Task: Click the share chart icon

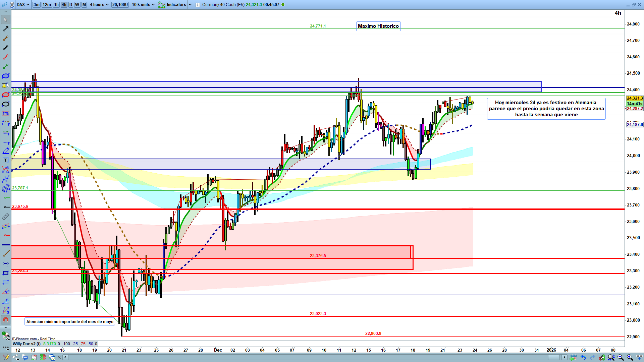Action: [x=16, y=357]
